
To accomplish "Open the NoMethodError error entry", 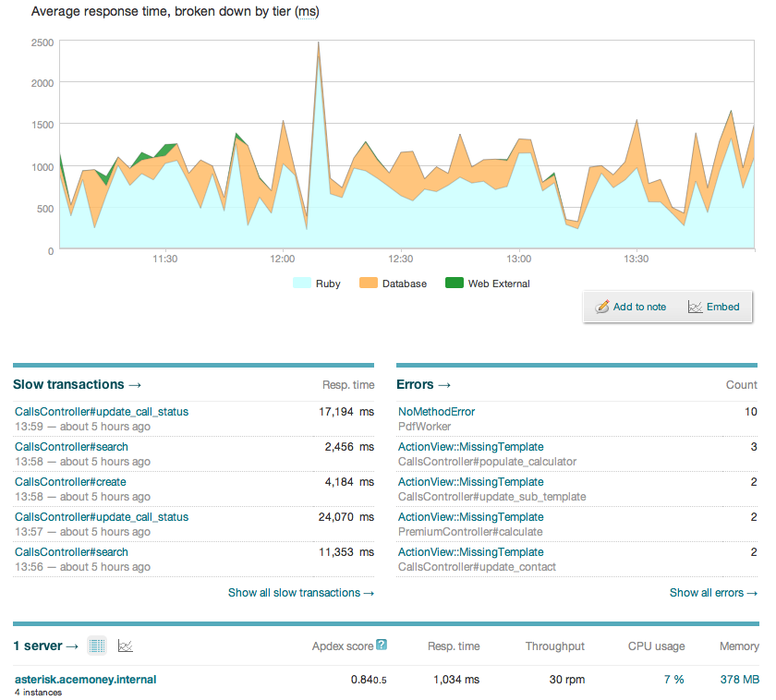I will click(x=436, y=412).
